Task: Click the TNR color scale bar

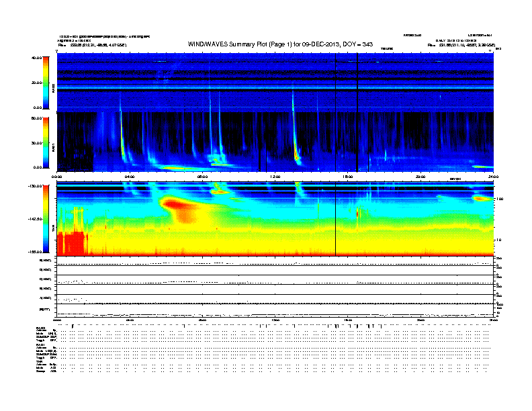Action: point(45,220)
